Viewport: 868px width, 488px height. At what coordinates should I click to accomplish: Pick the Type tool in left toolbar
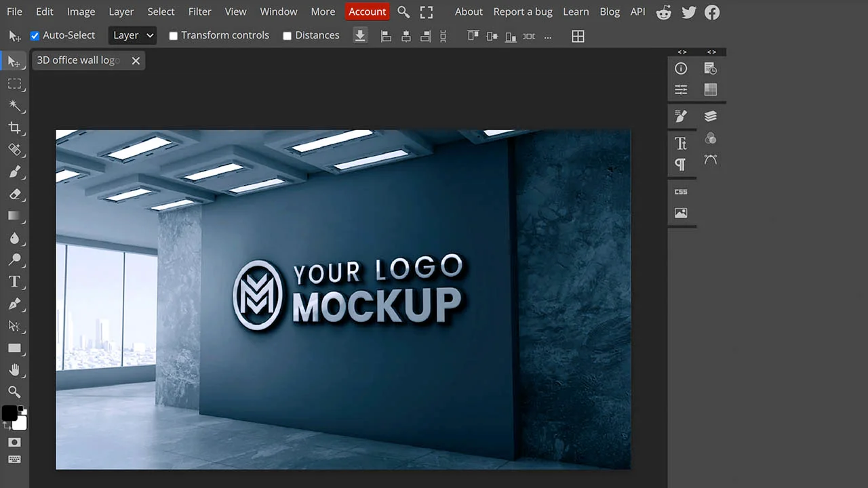(14, 281)
